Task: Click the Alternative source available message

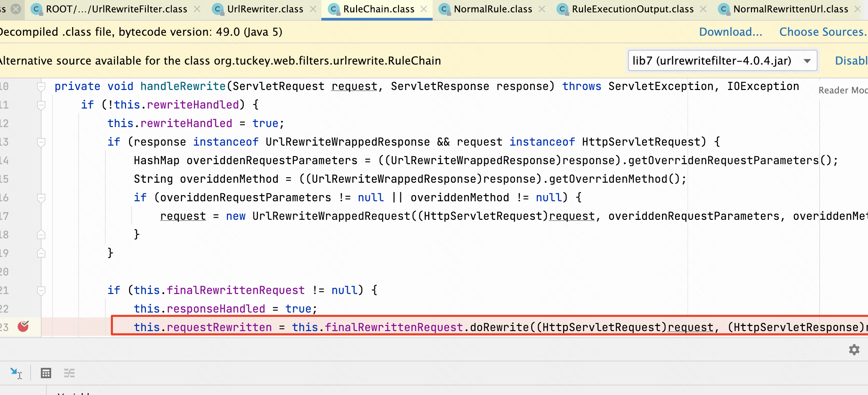Action: pyautogui.click(x=220, y=61)
